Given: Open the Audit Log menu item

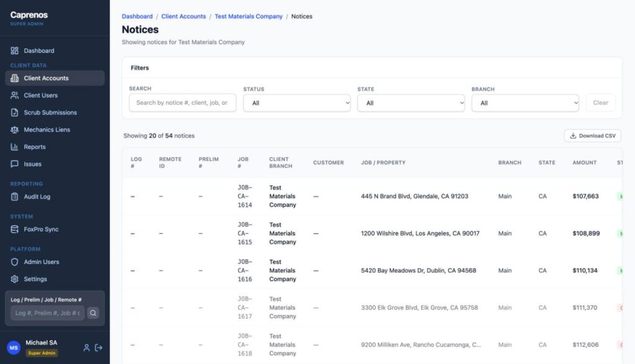Looking at the screenshot, I should coord(55,197).
